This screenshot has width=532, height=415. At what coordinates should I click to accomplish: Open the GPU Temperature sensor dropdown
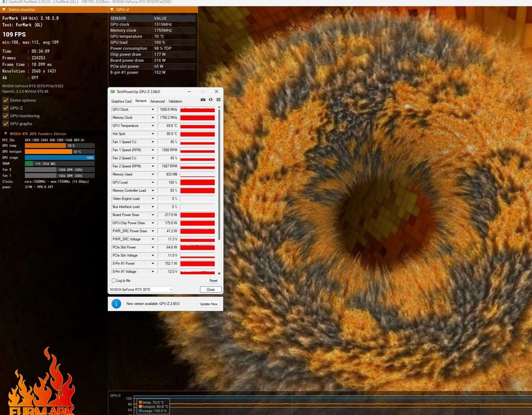pos(152,126)
